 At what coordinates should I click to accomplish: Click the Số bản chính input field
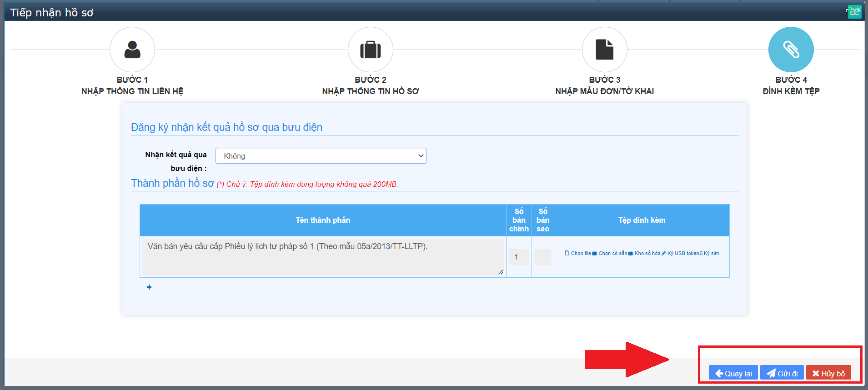click(519, 257)
